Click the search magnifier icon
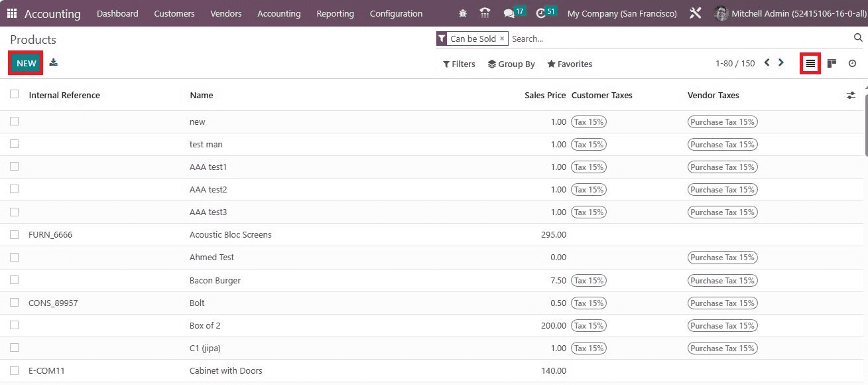Screen dimensions: 868x385 click(x=858, y=38)
